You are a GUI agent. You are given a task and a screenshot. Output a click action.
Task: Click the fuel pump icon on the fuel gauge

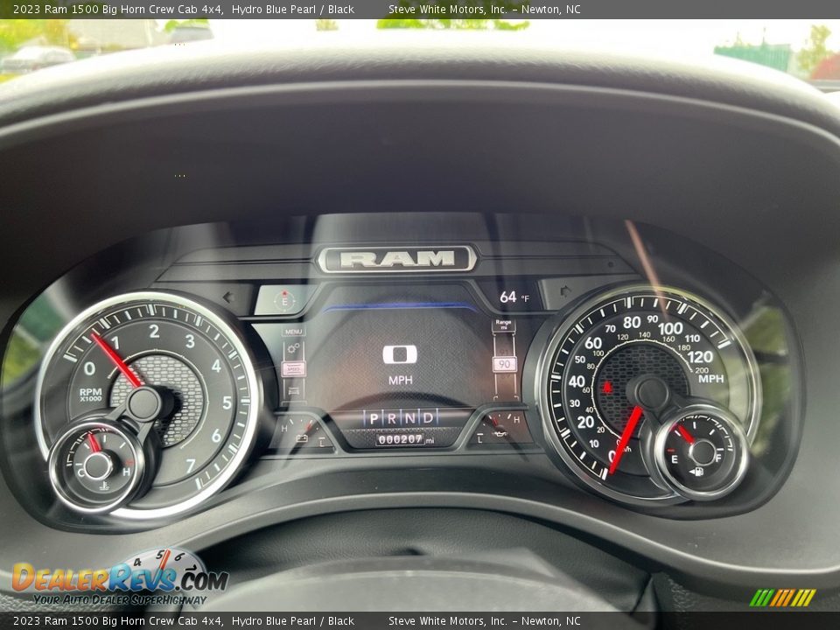point(696,472)
